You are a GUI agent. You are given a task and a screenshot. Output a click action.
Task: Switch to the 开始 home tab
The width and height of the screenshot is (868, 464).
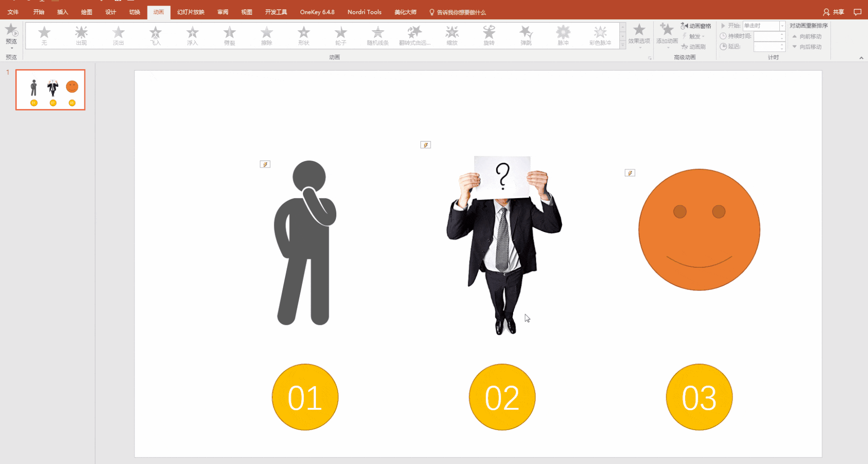point(39,12)
